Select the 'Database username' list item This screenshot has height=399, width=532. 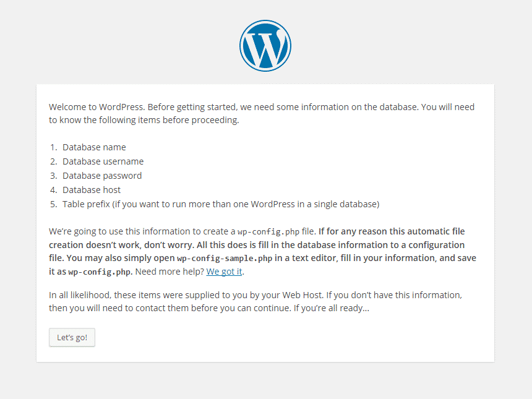click(103, 161)
